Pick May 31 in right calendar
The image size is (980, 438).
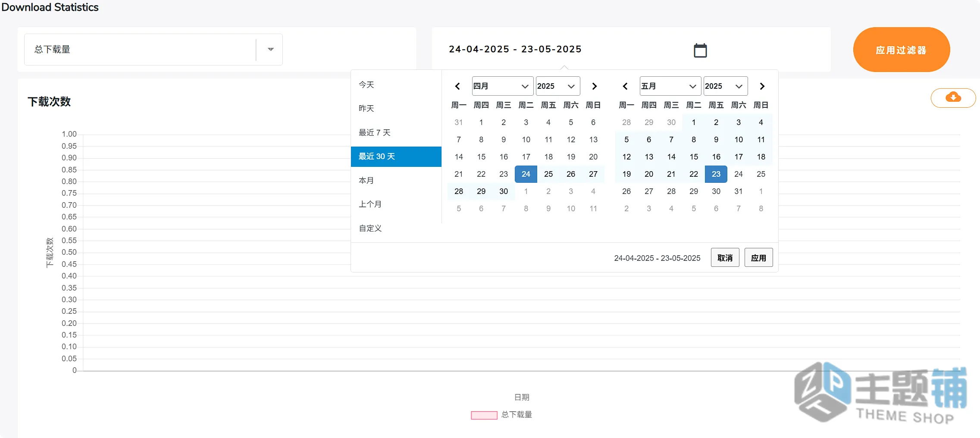(739, 191)
